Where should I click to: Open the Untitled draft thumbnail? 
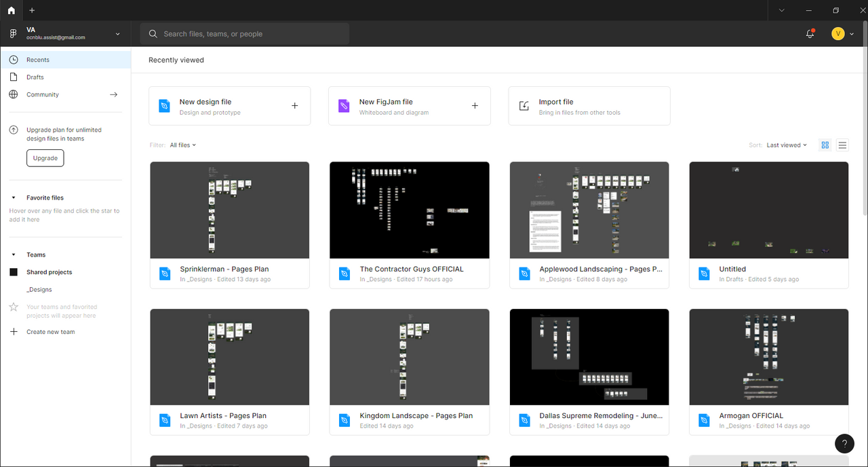point(769,210)
